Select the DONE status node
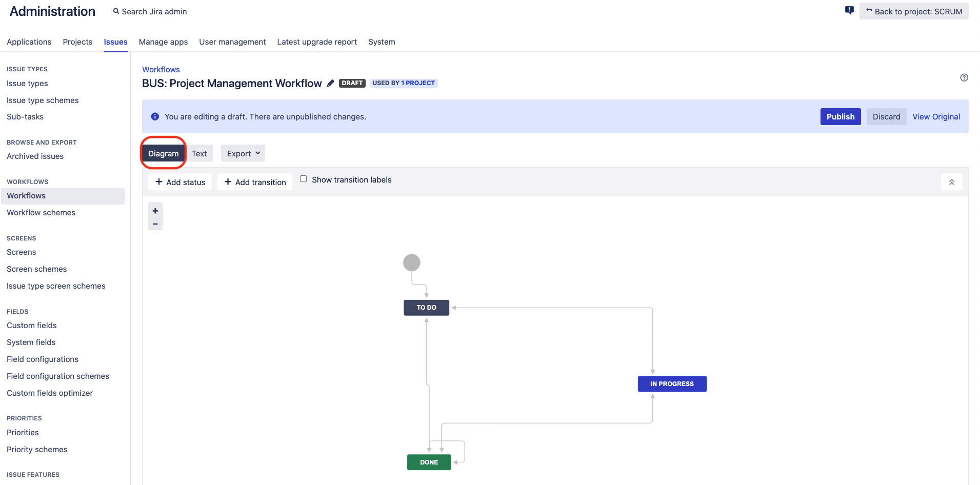 [x=429, y=462]
